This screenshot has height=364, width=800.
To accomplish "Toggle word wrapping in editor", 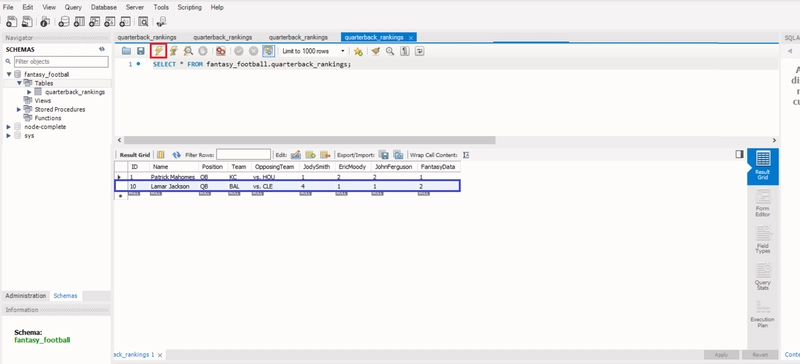I will 419,51.
